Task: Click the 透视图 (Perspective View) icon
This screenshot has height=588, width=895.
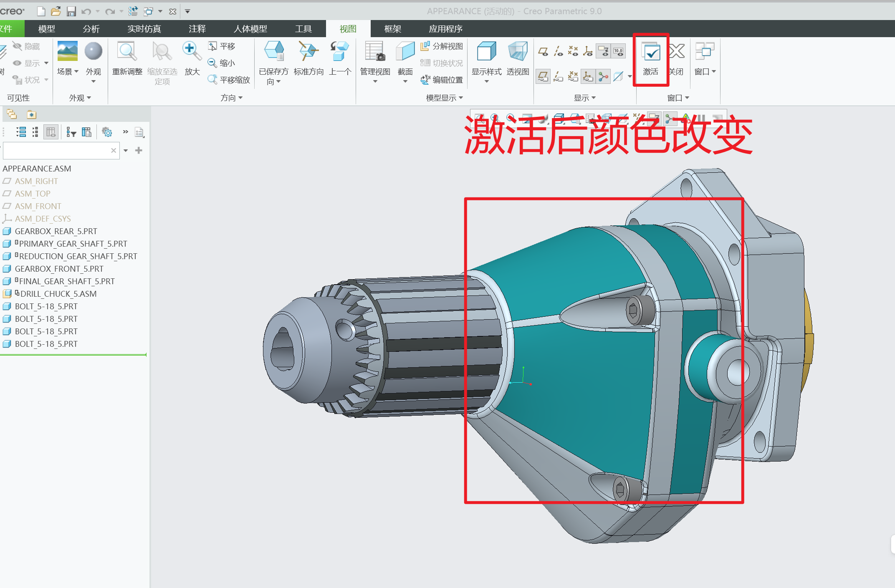Action: pyautogui.click(x=518, y=51)
